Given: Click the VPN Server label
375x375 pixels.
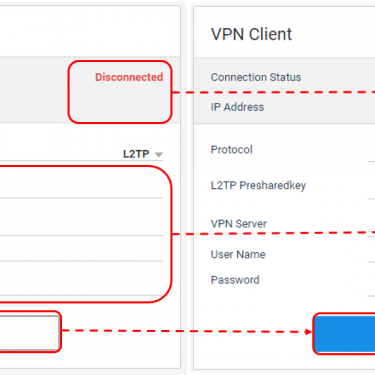Looking at the screenshot, I should (x=238, y=224).
